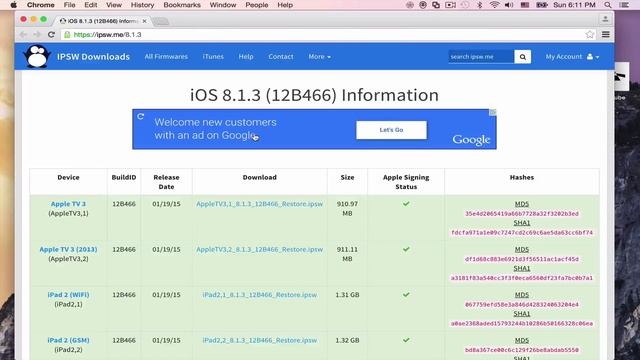Open the All Firmwares nav link
640x360 pixels.
click(166, 57)
